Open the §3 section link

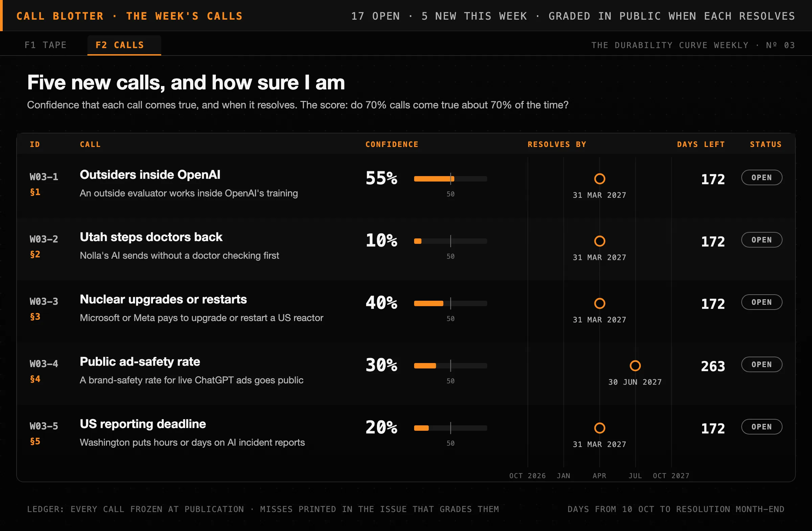coord(35,317)
